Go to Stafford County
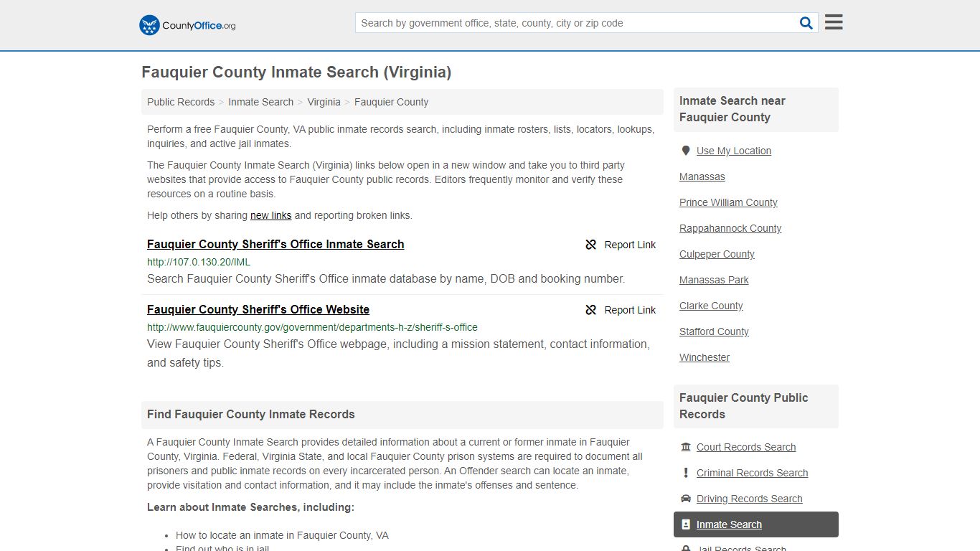The width and height of the screenshot is (980, 551). (x=714, y=331)
